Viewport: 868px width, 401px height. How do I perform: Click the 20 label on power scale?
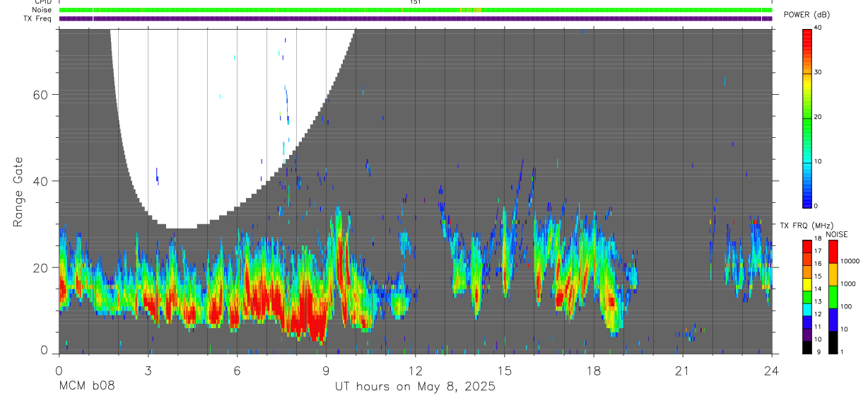818,117
